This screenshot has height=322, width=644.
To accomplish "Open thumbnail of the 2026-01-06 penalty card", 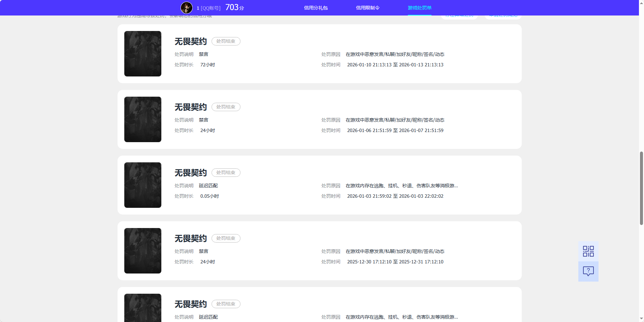I will click(x=143, y=119).
